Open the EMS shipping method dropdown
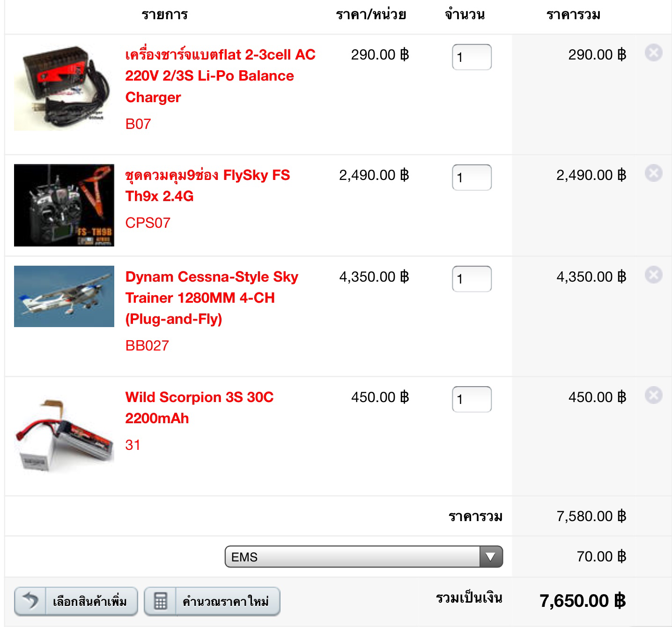Image resolution: width=672 pixels, height=627 pixels. pos(364,557)
